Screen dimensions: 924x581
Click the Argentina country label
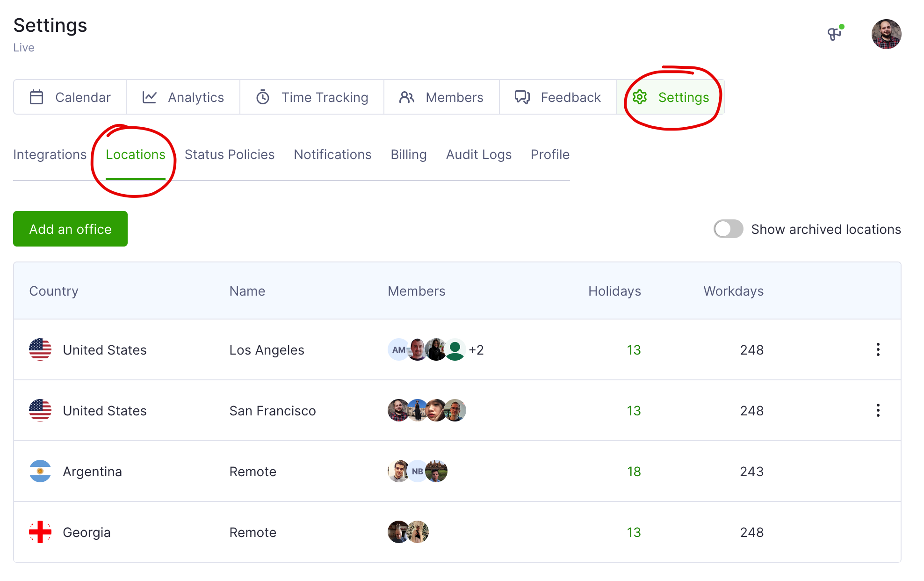pos(92,472)
